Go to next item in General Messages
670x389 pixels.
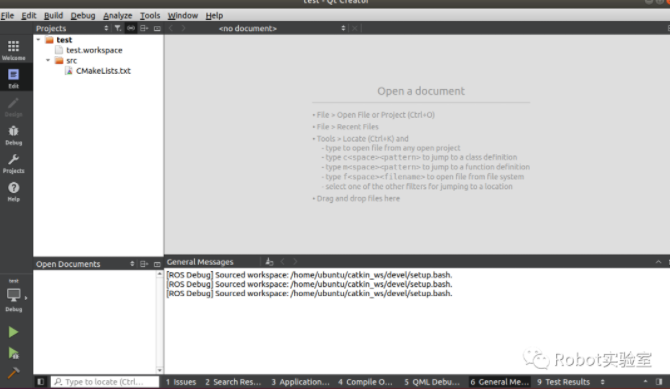(295, 262)
